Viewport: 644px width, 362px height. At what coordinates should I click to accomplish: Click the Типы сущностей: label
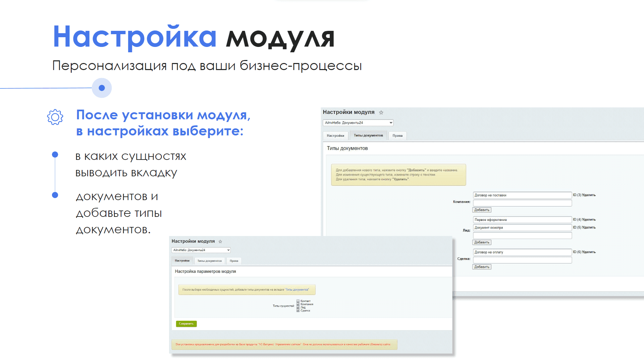coord(283,306)
